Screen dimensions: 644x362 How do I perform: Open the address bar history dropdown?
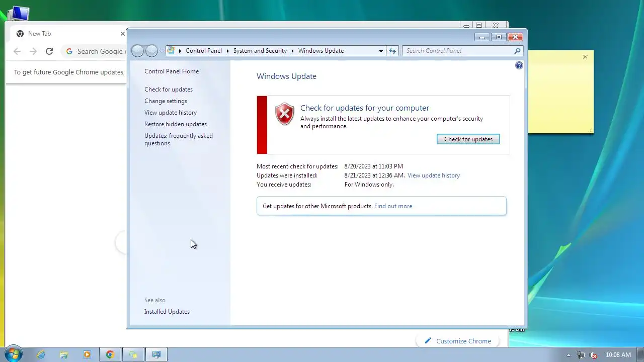381,51
